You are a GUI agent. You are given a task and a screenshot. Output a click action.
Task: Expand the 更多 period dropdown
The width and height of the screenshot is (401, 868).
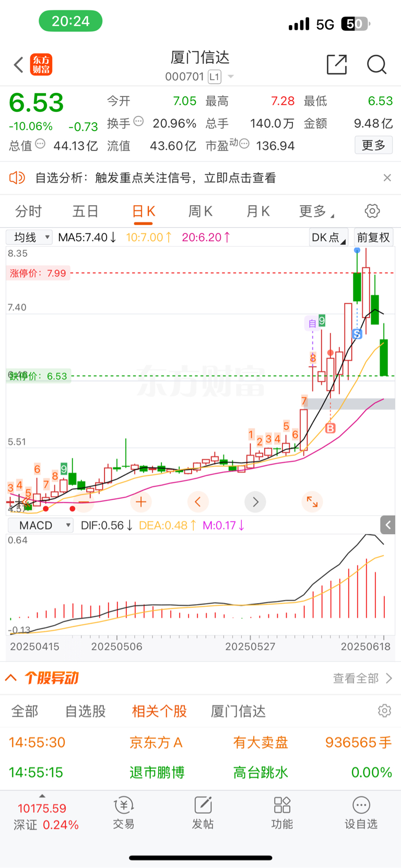click(x=316, y=212)
